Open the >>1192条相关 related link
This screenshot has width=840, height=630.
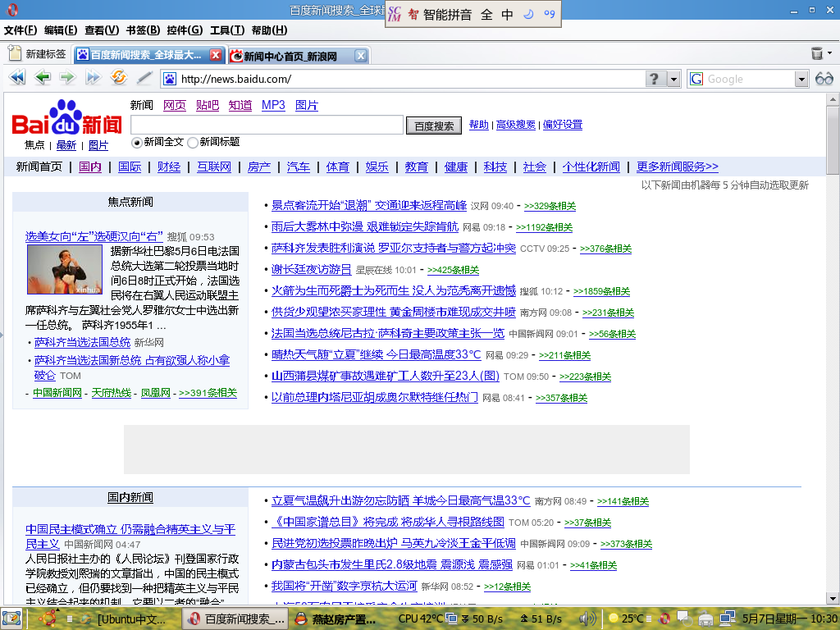[x=545, y=227]
